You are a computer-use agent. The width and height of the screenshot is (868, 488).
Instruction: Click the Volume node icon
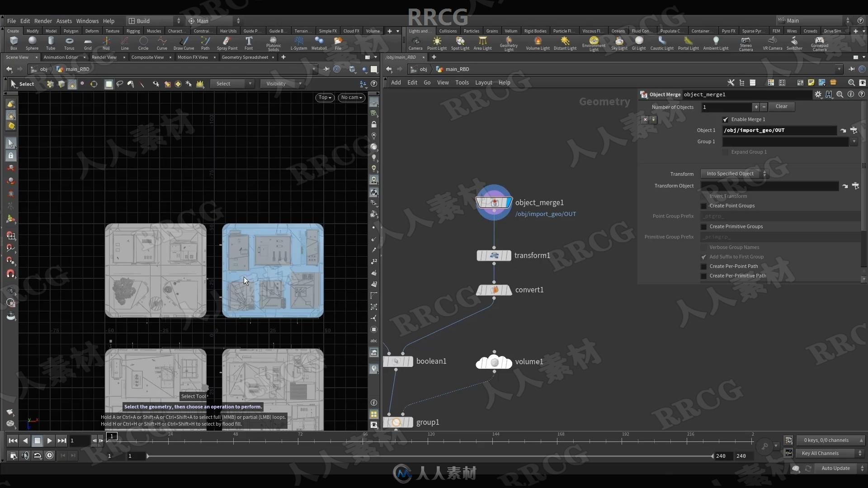pyautogui.click(x=494, y=361)
